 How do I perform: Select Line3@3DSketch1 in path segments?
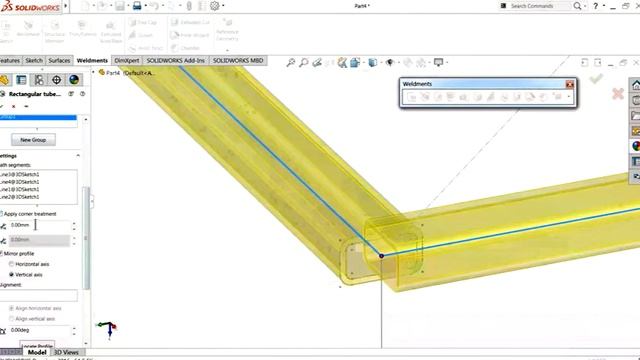[x=20, y=174]
